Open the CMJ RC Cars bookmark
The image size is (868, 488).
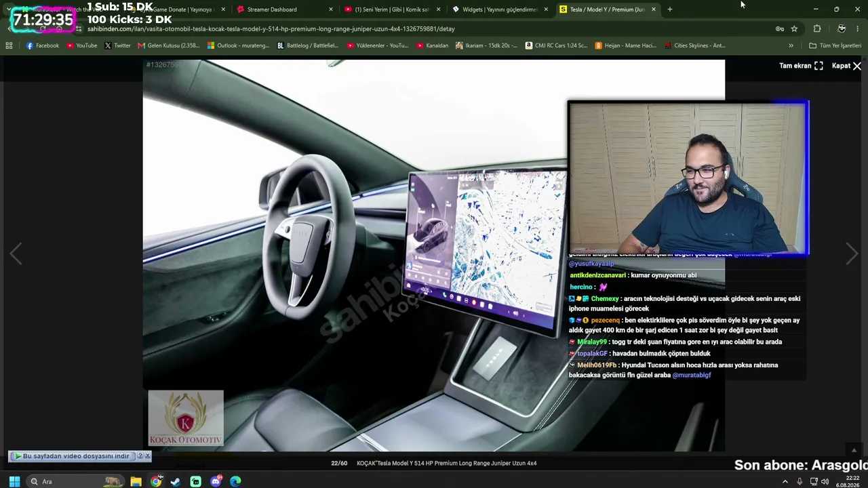tap(557, 45)
